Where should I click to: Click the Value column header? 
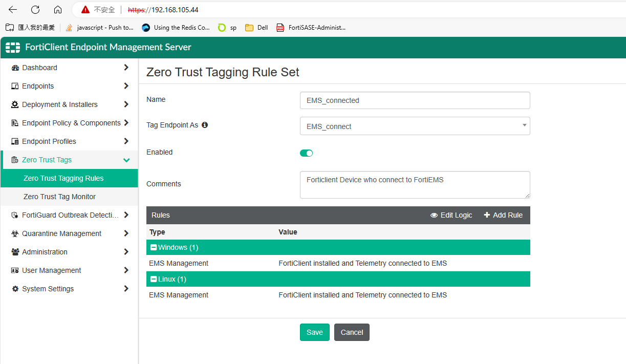coord(288,232)
